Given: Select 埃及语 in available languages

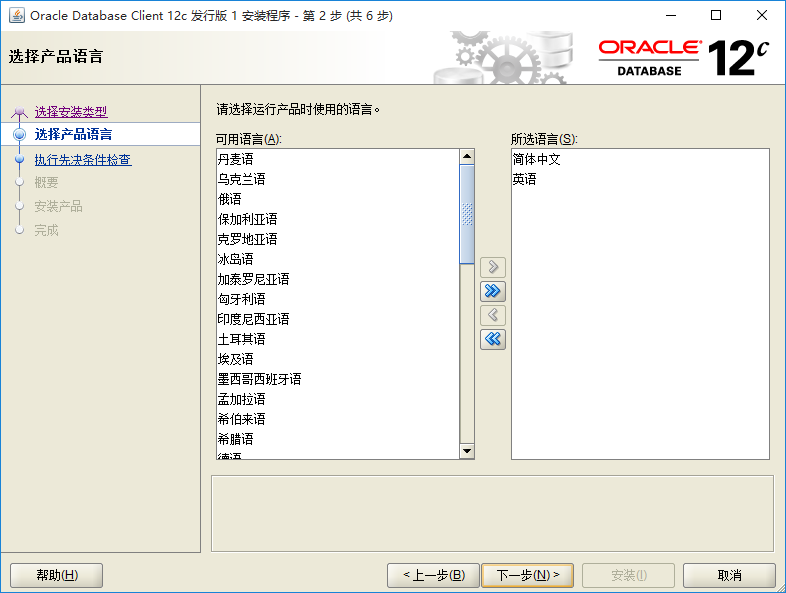Looking at the screenshot, I should [338, 359].
